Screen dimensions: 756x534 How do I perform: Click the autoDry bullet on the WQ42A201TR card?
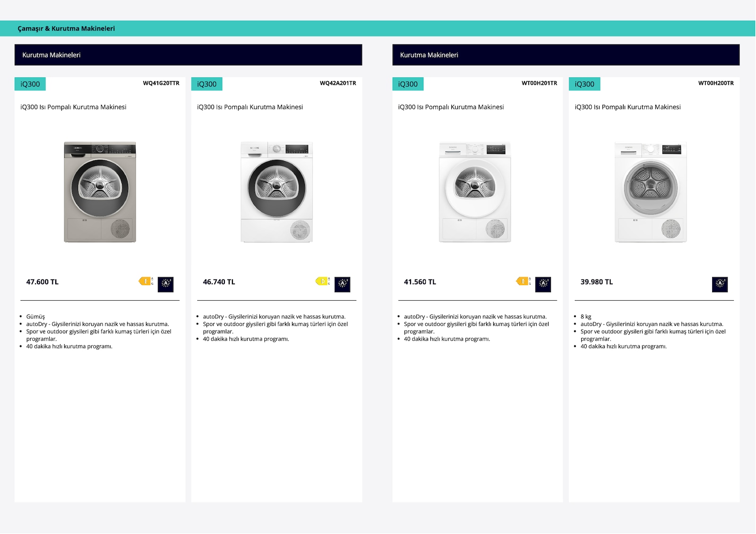pyautogui.click(x=274, y=317)
